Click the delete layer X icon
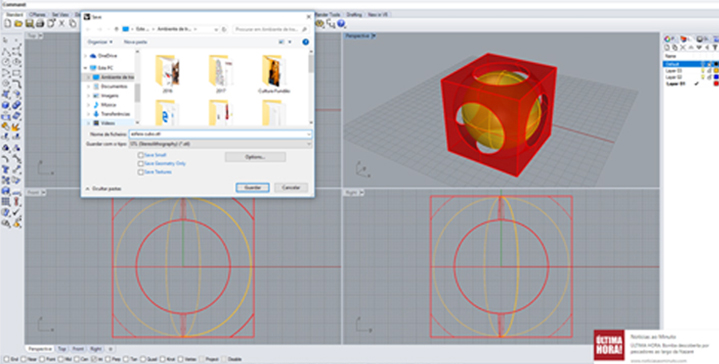This screenshot has height=364, width=719. (x=683, y=47)
